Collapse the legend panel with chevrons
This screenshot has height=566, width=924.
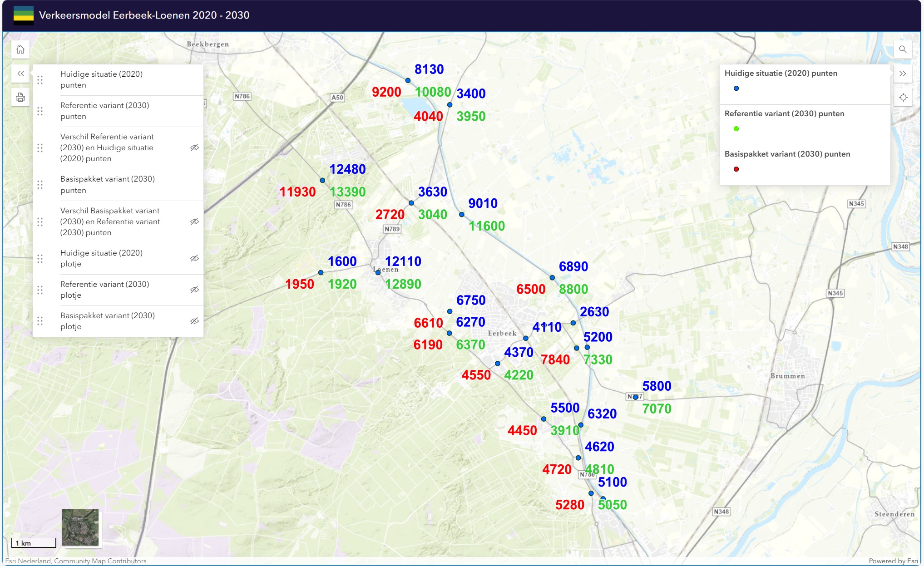click(903, 74)
